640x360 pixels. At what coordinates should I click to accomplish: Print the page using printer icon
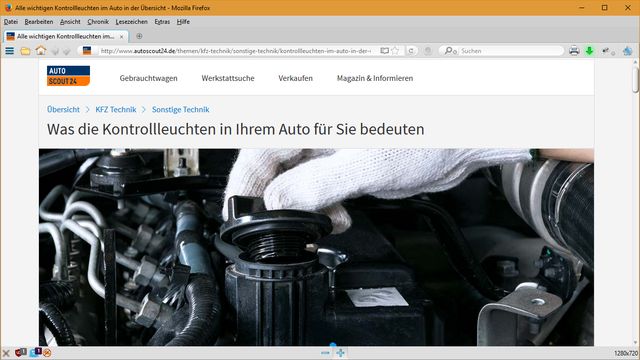574,51
